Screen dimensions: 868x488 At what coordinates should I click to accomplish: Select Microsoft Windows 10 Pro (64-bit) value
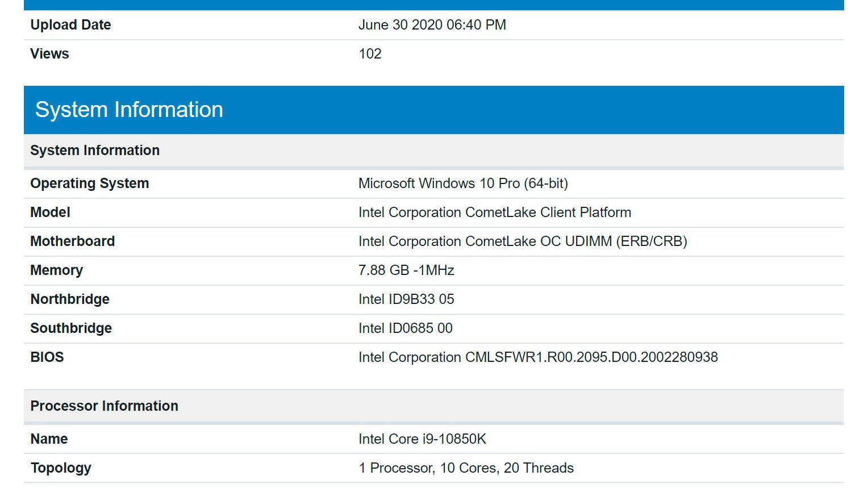point(463,183)
